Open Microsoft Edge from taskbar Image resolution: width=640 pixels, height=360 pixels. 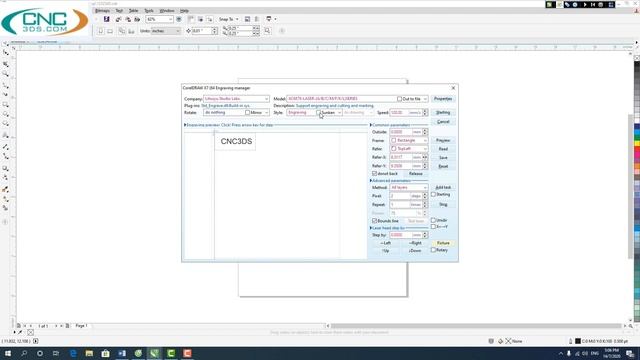click(73, 353)
